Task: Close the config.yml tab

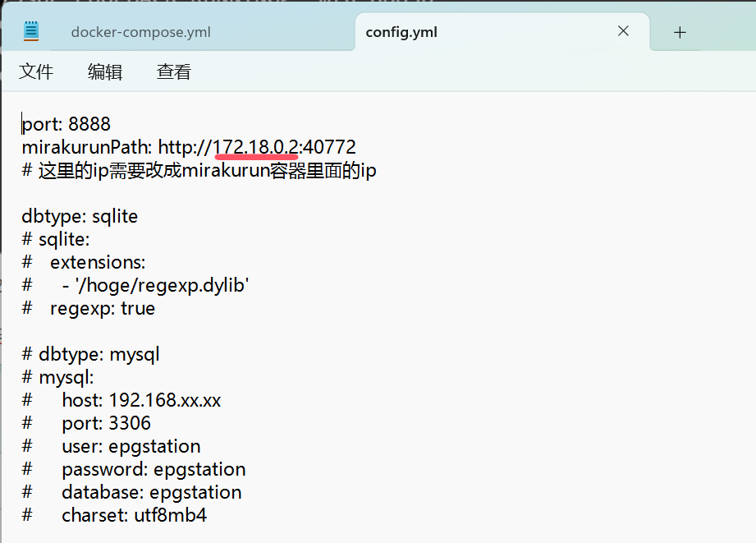Action: 623,31
